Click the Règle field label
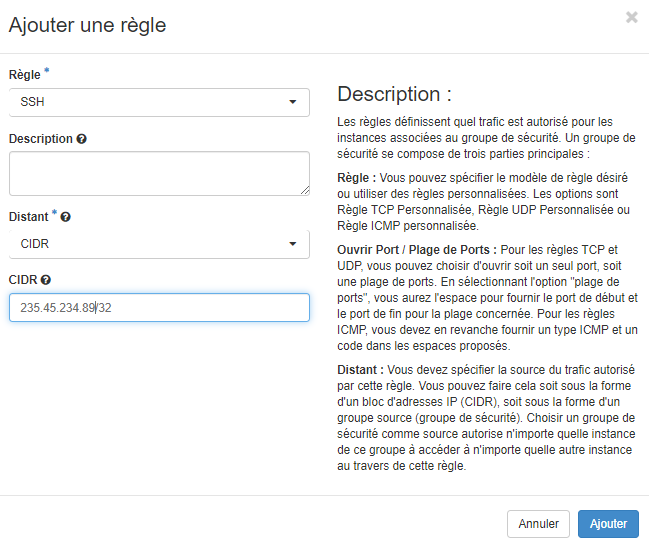The width and height of the screenshot is (649, 546). [x=25, y=75]
